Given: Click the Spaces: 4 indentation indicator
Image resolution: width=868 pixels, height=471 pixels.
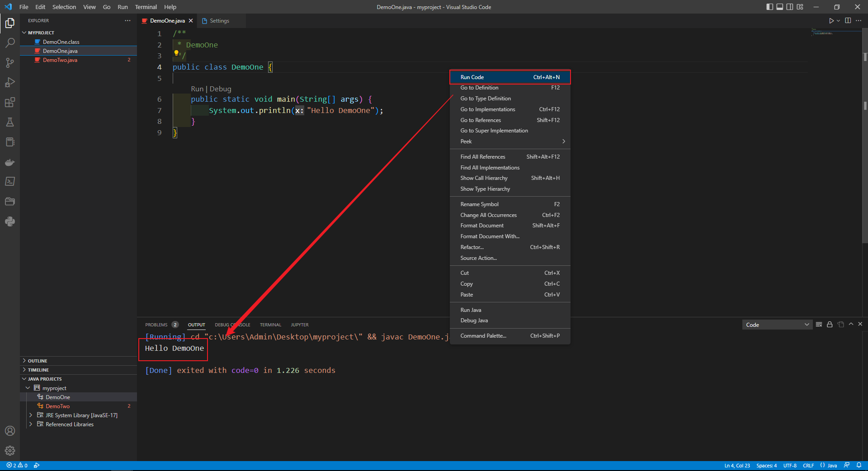Looking at the screenshot, I should click(x=766, y=466).
